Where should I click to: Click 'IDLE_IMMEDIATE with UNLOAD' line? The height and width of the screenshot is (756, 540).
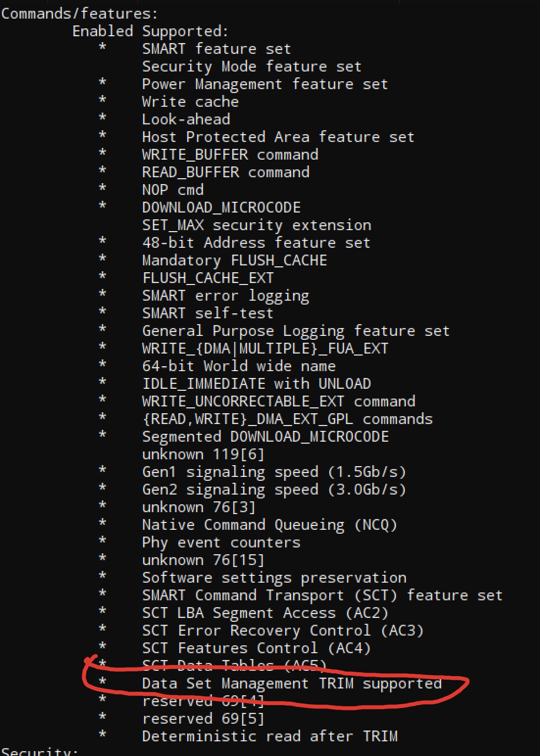256,384
